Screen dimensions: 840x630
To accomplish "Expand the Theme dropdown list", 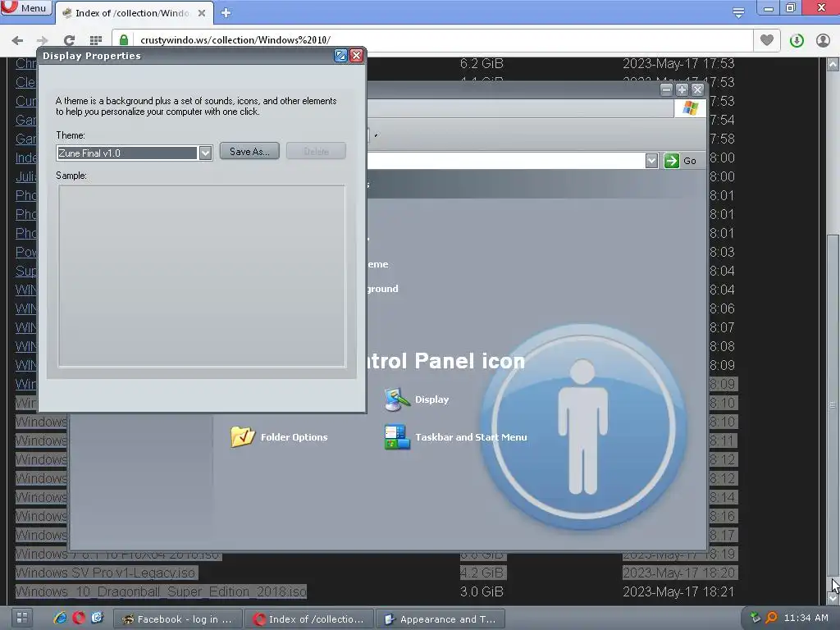I will pos(205,153).
